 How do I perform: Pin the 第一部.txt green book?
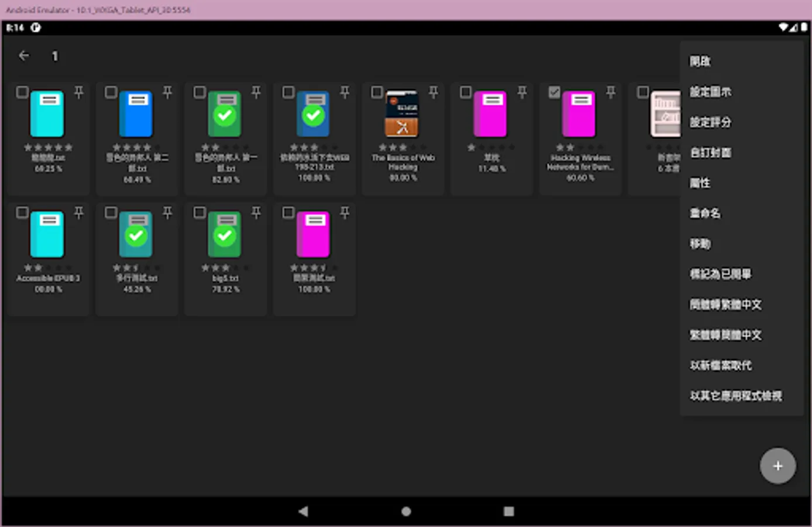coord(256,92)
